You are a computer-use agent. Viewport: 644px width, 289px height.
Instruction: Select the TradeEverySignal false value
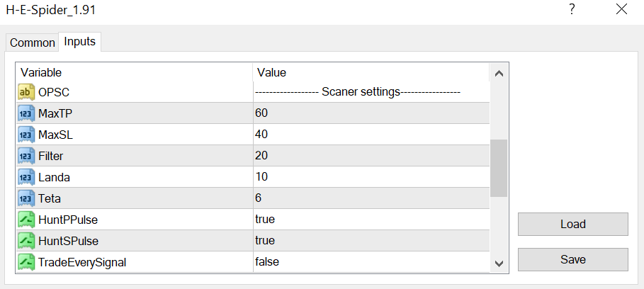pyautogui.click(x=267, y=261)
